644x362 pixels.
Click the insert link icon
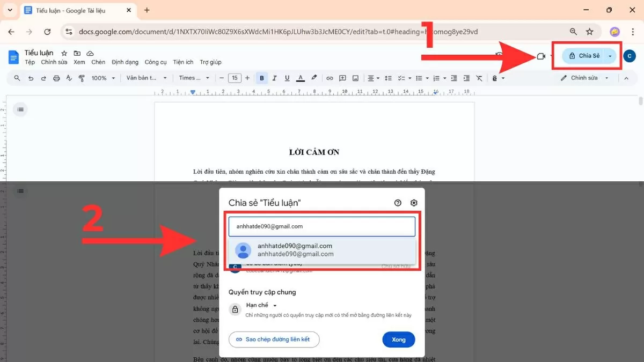tap(330, 78)
